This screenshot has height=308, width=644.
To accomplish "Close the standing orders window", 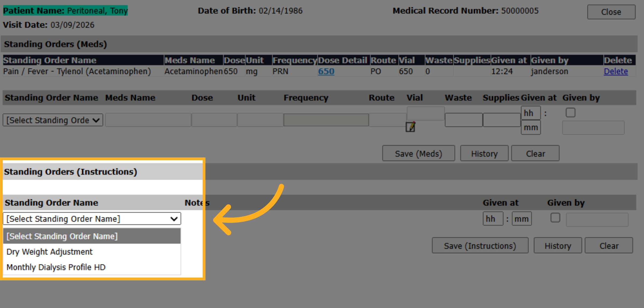I will (x=611, y=12).
